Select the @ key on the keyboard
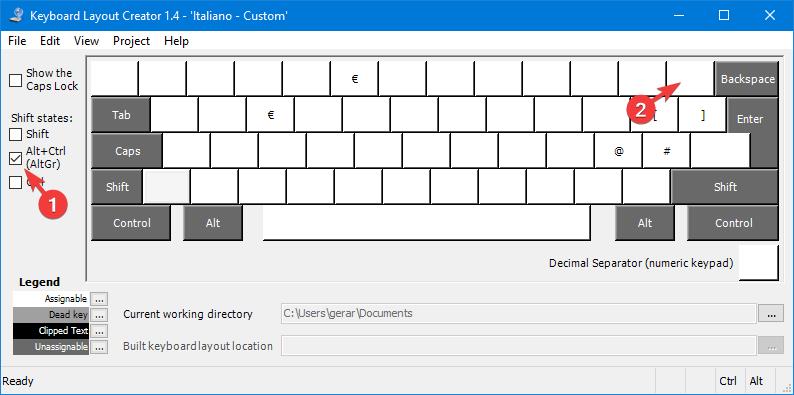 tap(618, 151)
